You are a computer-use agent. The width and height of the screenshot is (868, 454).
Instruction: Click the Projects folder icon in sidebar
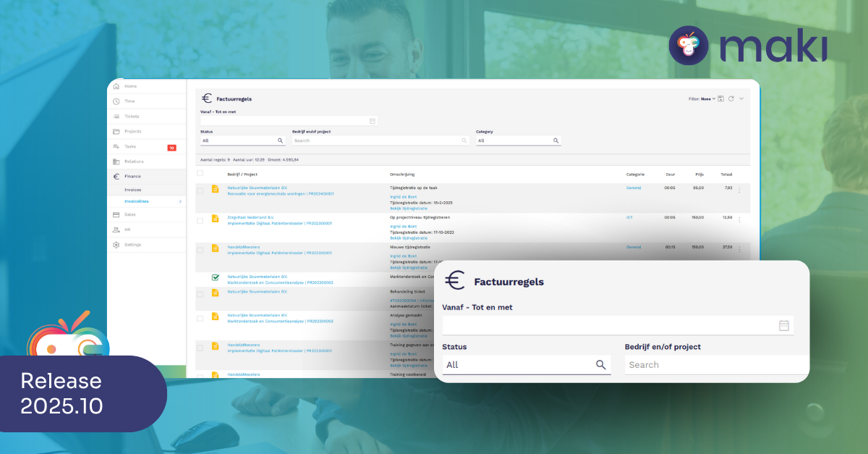116,131
